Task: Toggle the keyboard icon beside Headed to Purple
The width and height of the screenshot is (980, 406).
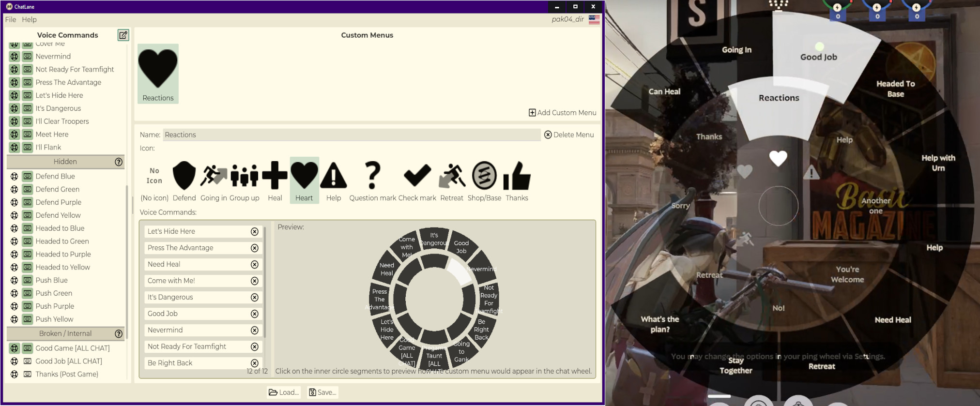Action: click(28, 255)
